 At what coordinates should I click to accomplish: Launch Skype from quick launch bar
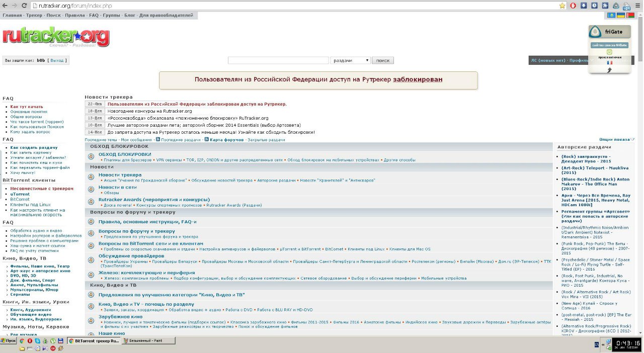click(37, 341)
